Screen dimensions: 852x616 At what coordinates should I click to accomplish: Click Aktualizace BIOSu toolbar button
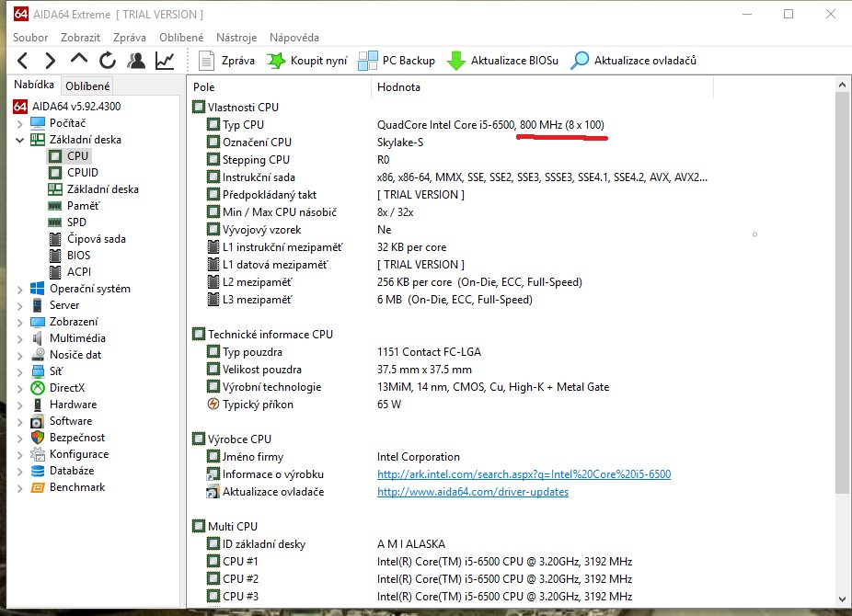(x=502, y=61)
